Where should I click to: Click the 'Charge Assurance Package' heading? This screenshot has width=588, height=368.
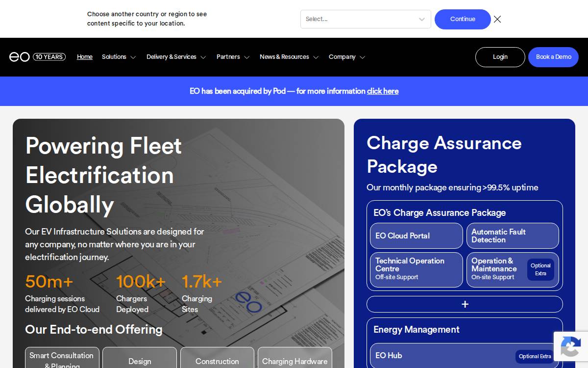(x=444, y=155)
